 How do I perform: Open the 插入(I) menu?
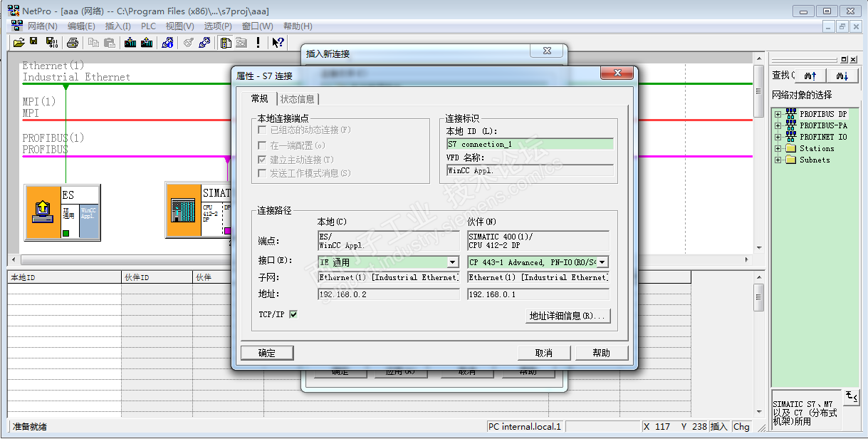117,26
